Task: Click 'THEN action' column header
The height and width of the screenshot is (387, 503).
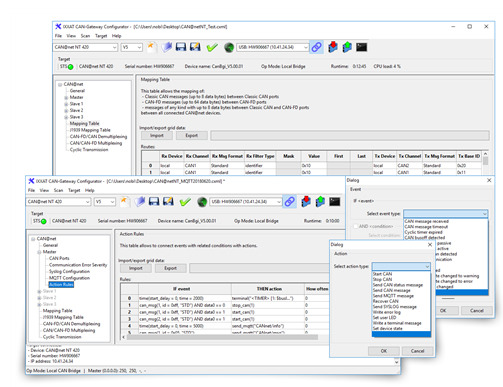Action: (x=269, y=289)
